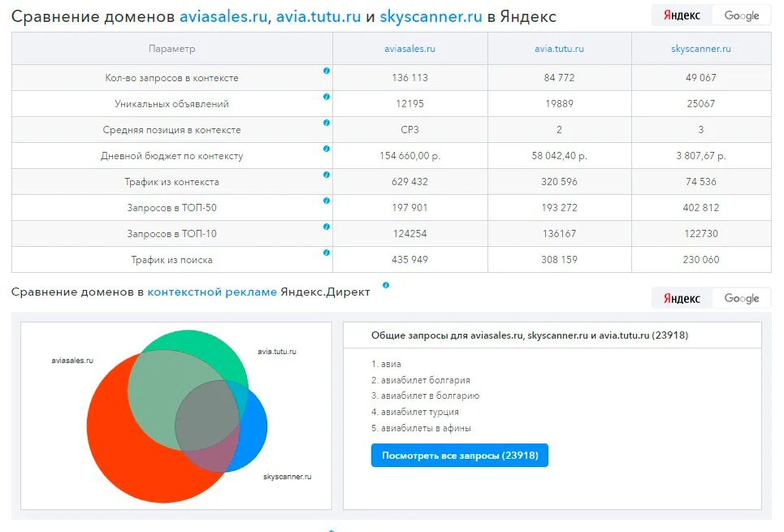Image resolution: width=784 pixels, height=532 pixels.
Task: Click context traffic value 320 596
Action: tap(559, 182)
